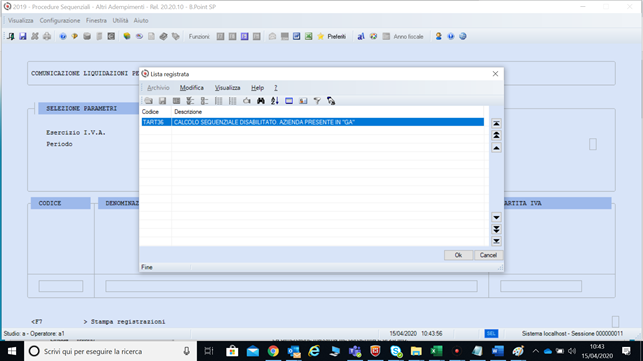Click the SEL indicator in status bar
The image size is (643, 361).
coord(491,334)
